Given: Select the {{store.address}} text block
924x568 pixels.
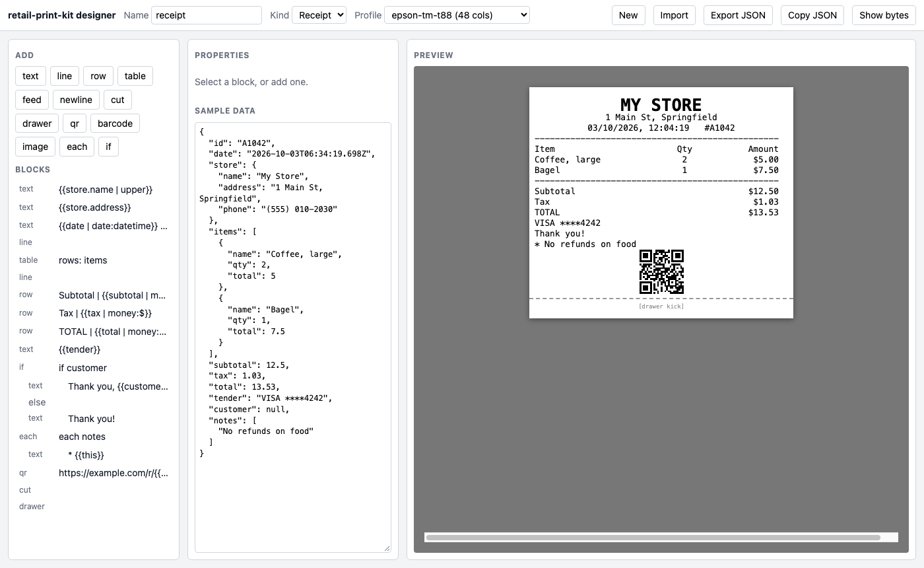Looking at the screenshot, I should (94, 207).
